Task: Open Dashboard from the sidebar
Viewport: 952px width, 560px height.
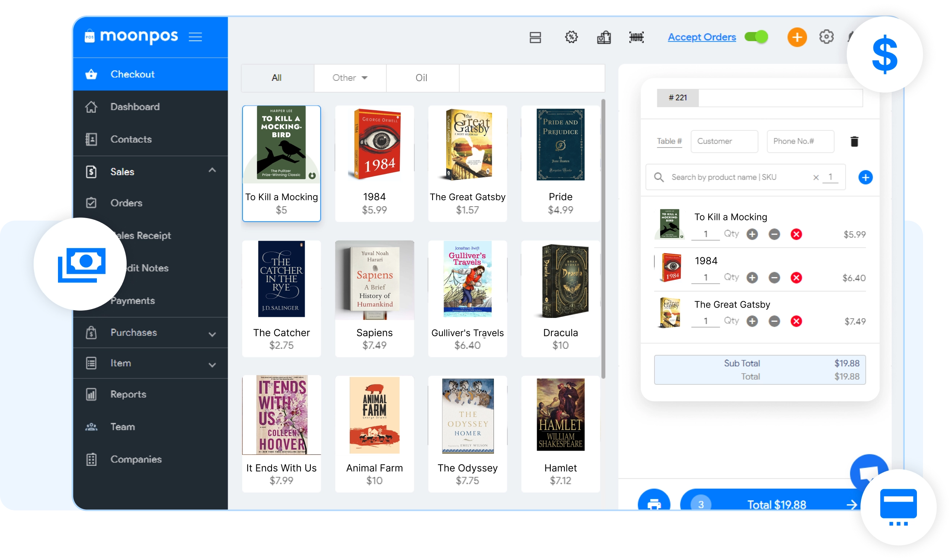Action: 135,107
